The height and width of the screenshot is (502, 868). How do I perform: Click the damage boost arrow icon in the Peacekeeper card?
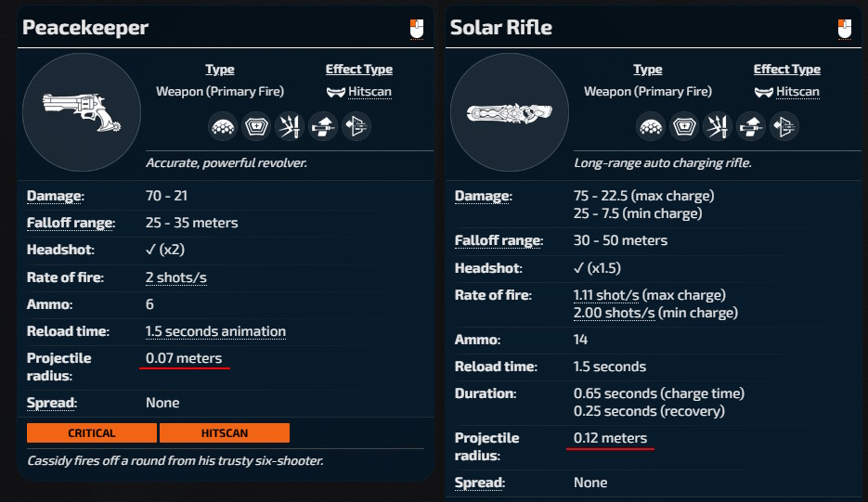pos(323,127)
